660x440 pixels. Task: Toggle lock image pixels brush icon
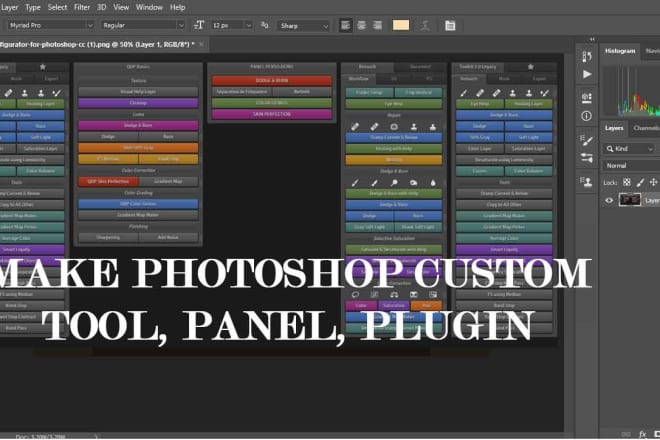[640, 182]
